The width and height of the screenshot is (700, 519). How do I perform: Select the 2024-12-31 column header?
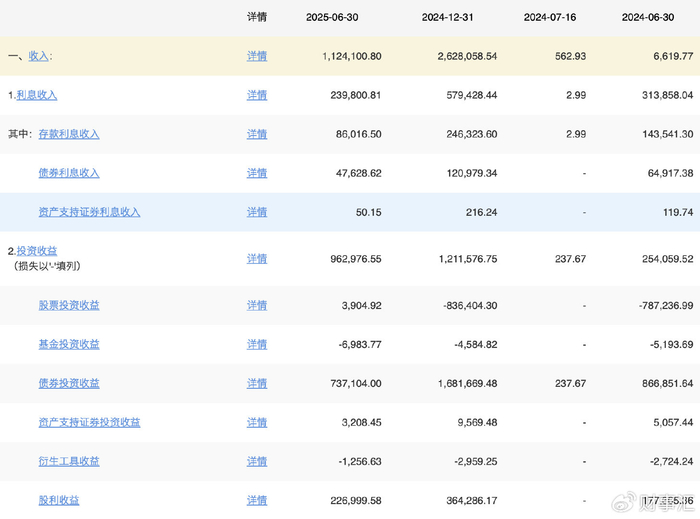pyautogui.click(x=459, y=17)
